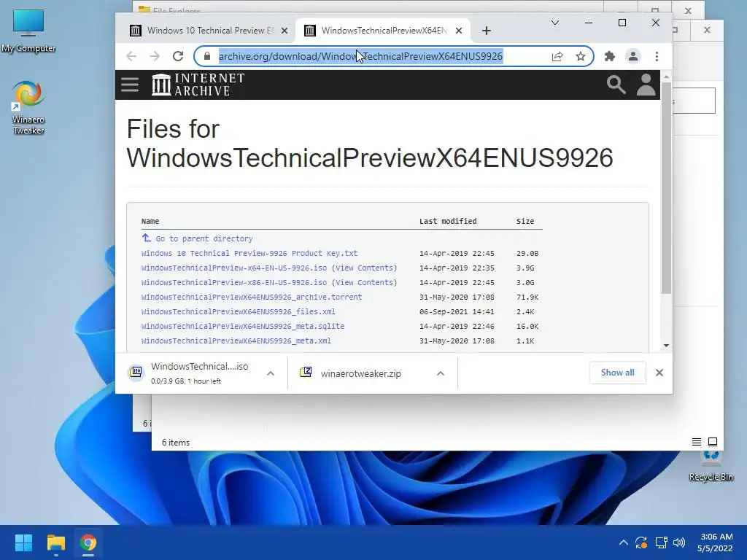
Task: Open Internet Archive hamburger menu
Action: point(130,85)
